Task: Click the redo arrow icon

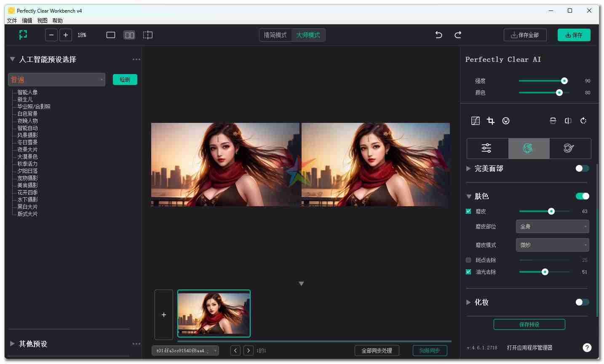Action: click(458, 35)
